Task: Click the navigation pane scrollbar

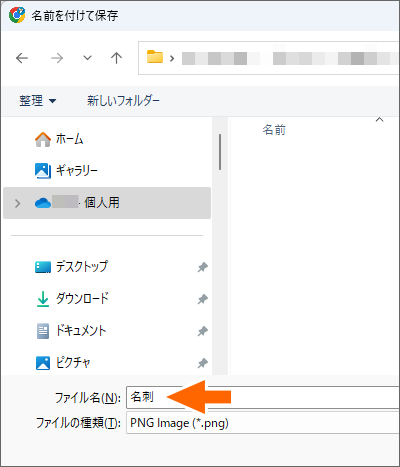Action: (x=220, y=152)
